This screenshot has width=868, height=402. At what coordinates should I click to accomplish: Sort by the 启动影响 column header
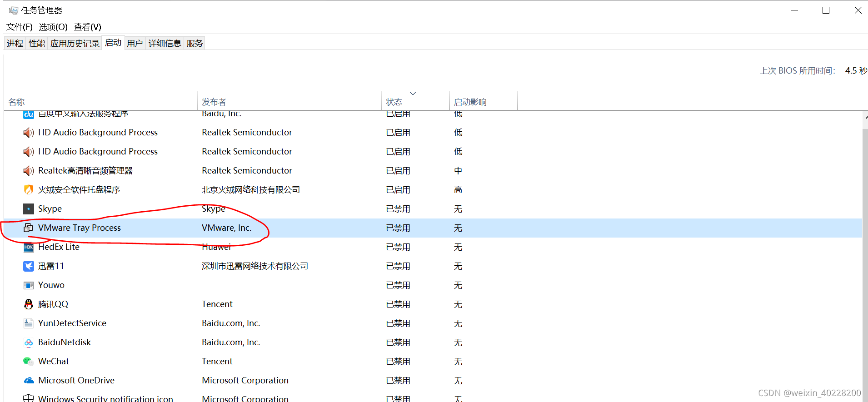tap(484, 102)
